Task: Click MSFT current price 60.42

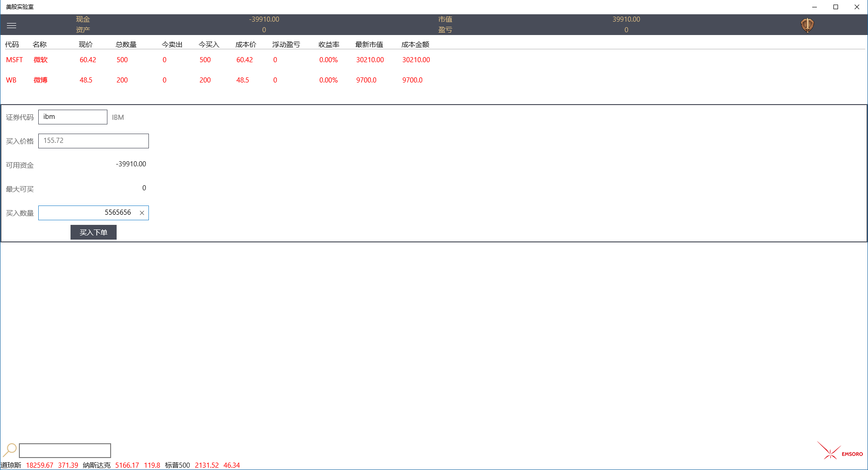Action: pyautogui.click(x=88, y=60)
